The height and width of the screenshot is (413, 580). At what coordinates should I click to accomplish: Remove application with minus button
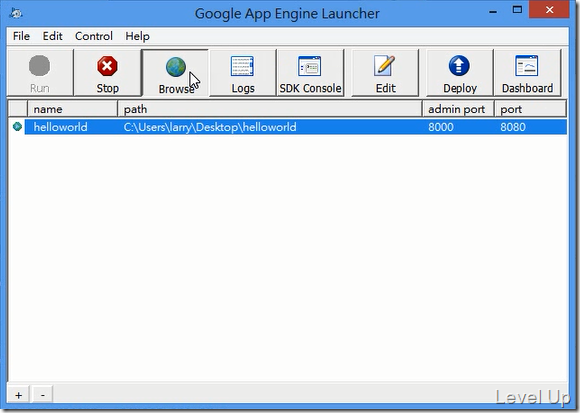[x=43, y=395]
